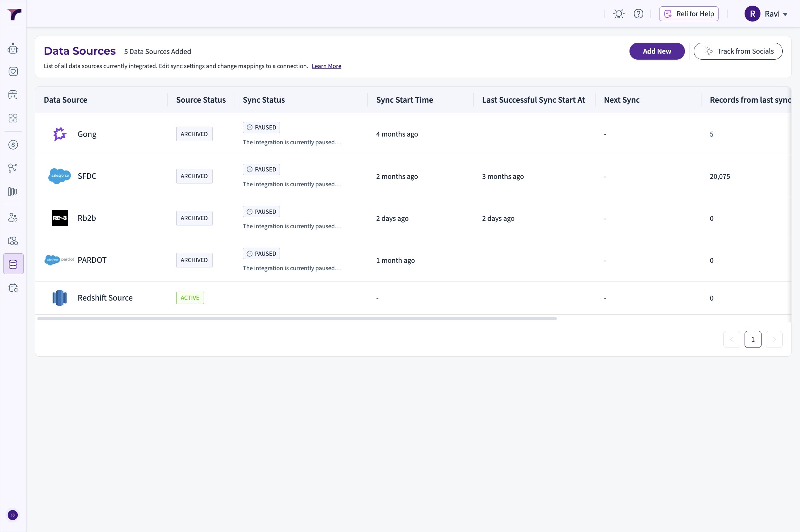Open the Redshift Source row
Viewport: 800px width, 532px height.
(x=105, y=298)
